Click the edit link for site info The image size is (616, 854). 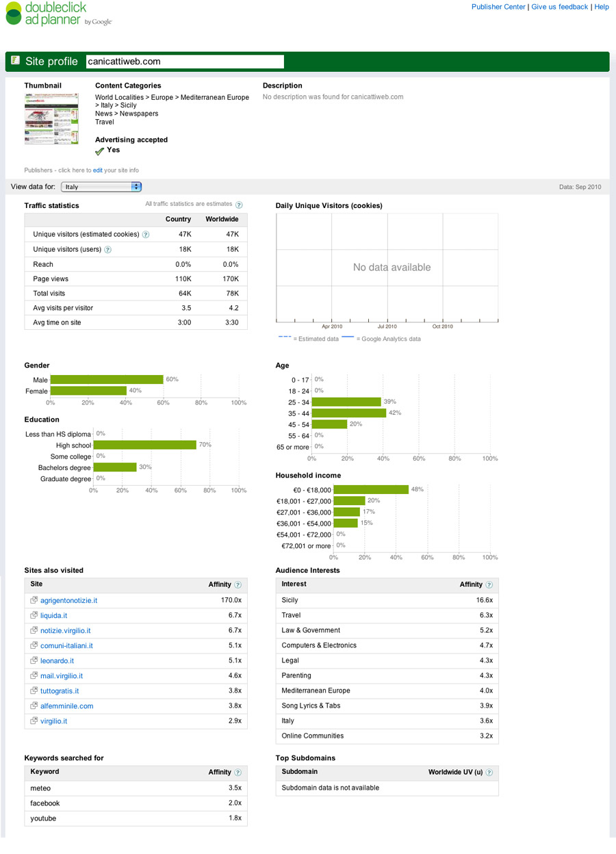98,170
